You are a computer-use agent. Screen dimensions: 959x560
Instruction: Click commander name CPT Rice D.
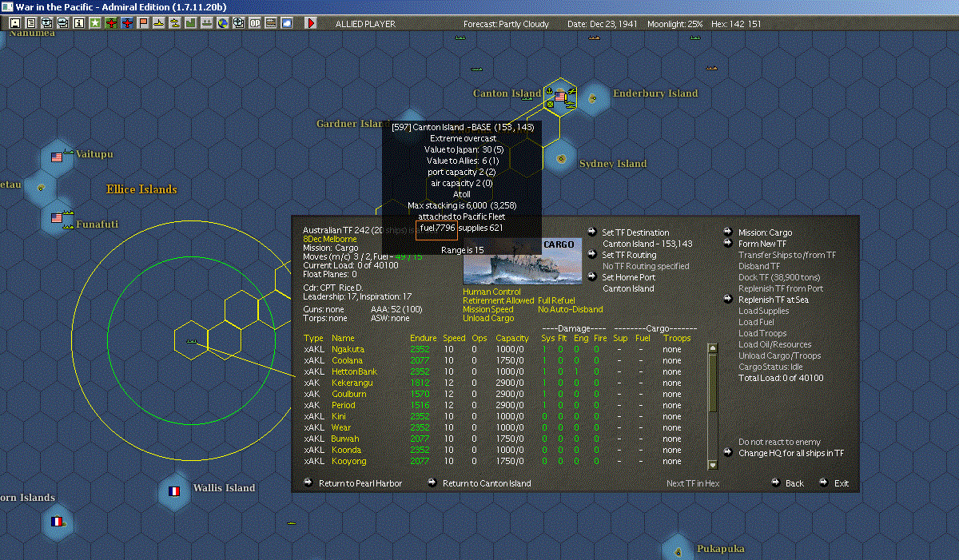pos(342,288)
